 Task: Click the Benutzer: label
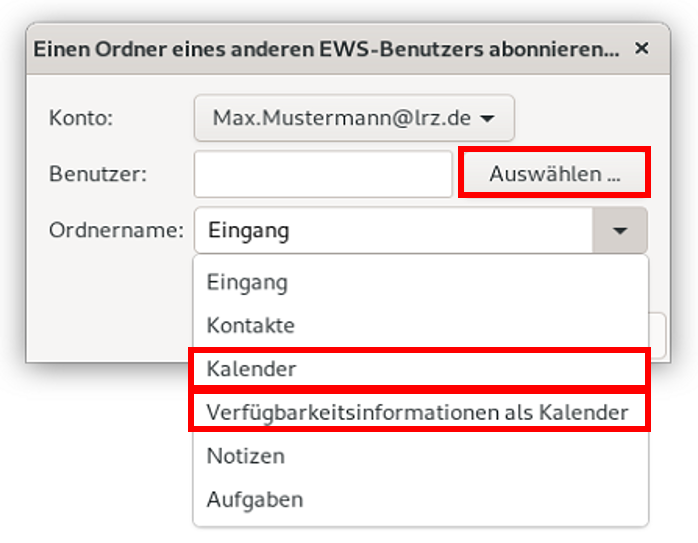click(x=98, y=174)
